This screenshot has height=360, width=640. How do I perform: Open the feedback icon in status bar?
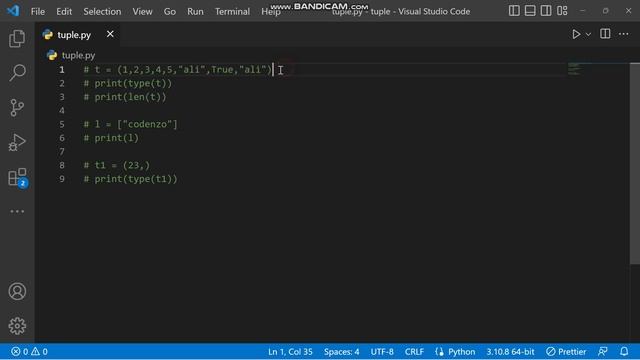602,351
